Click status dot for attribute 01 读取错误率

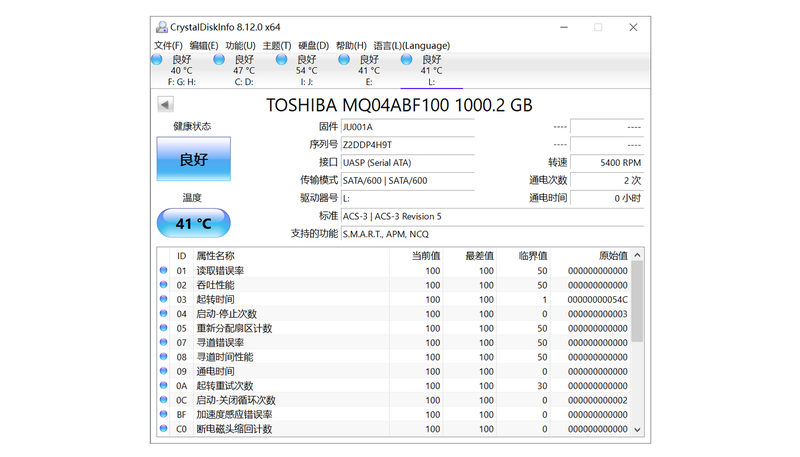point(163,270)
